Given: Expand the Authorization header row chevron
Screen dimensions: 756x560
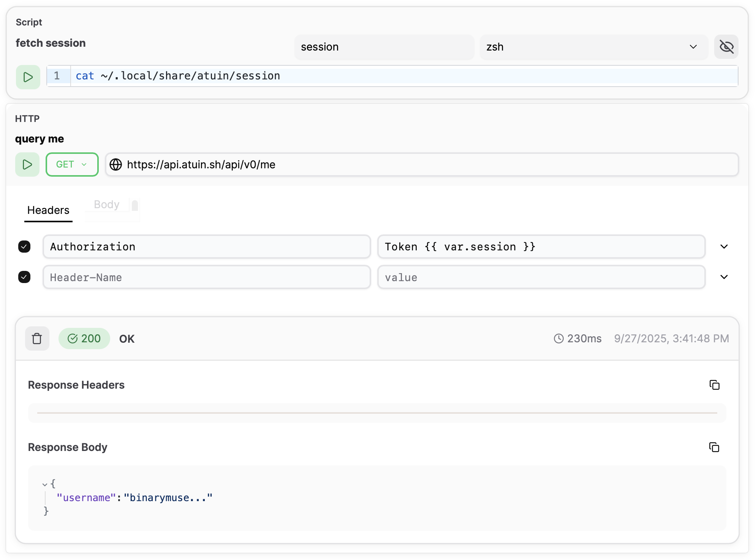Looking at the screenshot, I should click(724, 247).
